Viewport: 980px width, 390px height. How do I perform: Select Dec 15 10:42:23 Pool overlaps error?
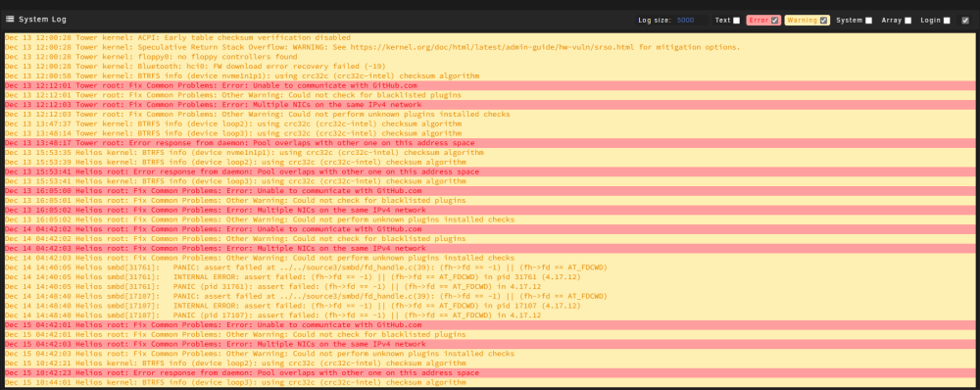tap(489, 373)
